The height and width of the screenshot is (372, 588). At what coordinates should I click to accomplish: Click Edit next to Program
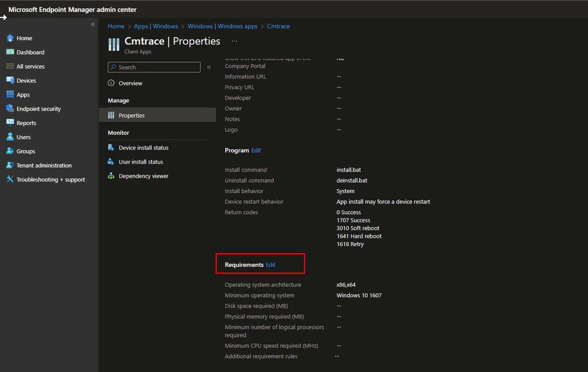256,150
